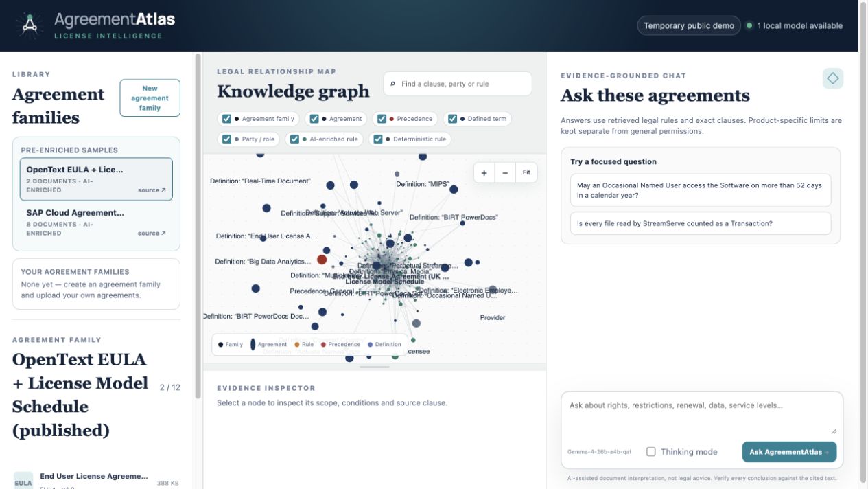Image resolution: width=868 pixels, height=489 pixels.
Task: Click the "Definition: Real-Time Document" graph label
Action: pyautogui.click(x=260, y=181)
